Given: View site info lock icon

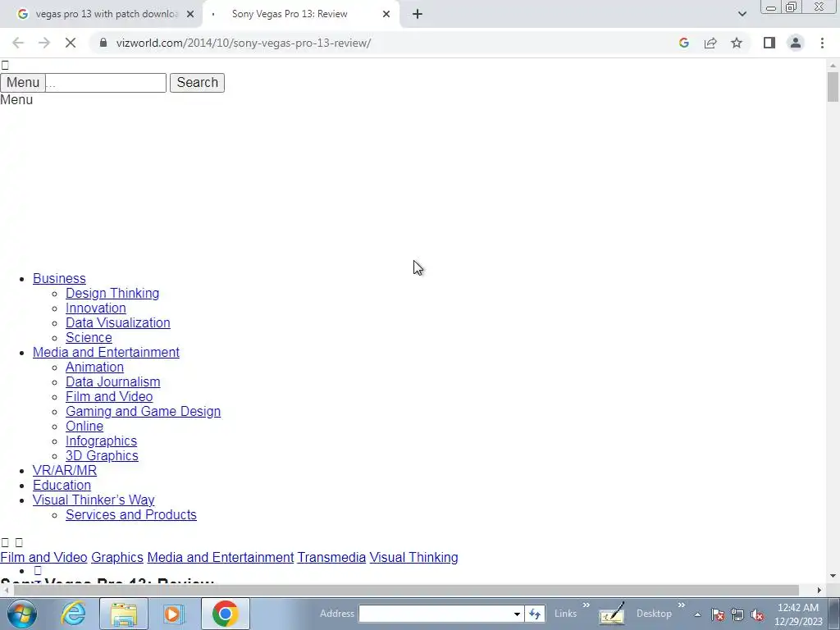Looking at the screenshot, I should pyautogui.click(x=103, y=43).
